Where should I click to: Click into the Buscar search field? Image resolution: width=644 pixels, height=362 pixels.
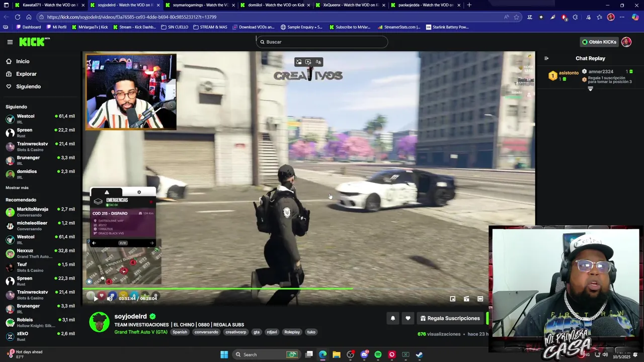pyautogui.click(x=322, y=42)
